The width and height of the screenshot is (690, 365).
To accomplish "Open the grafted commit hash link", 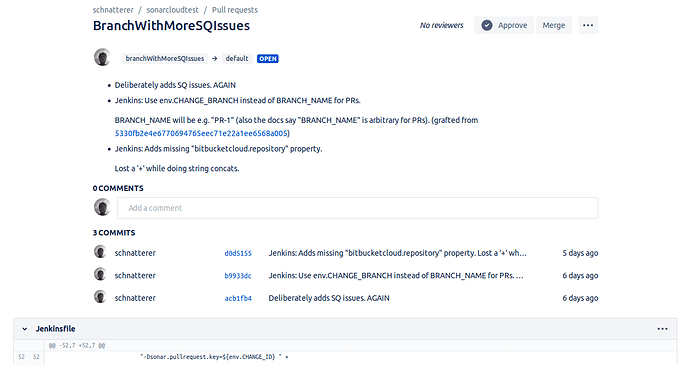I will pyautogui.click(x=201, y=133).
